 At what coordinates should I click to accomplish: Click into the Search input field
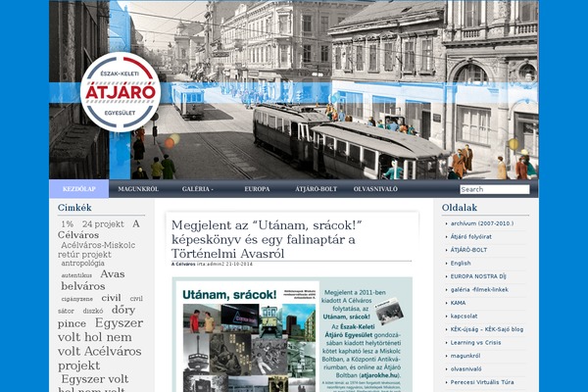click(495, 189)
